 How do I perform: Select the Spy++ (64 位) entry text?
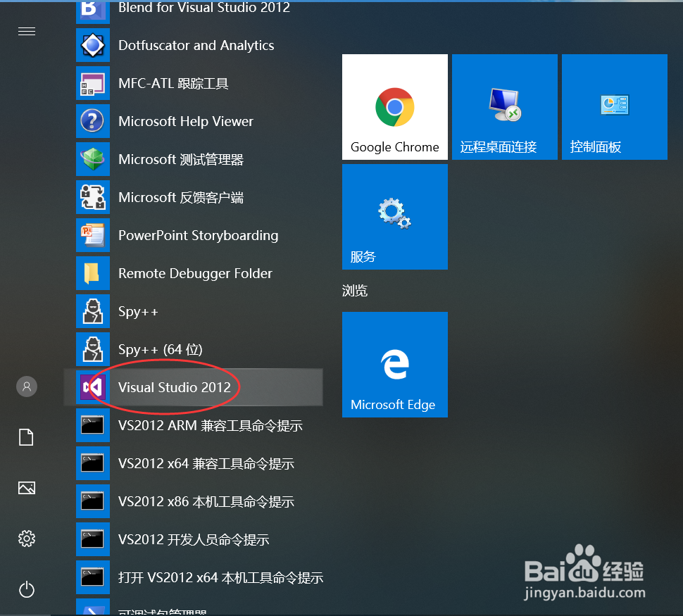click(161, 350)
